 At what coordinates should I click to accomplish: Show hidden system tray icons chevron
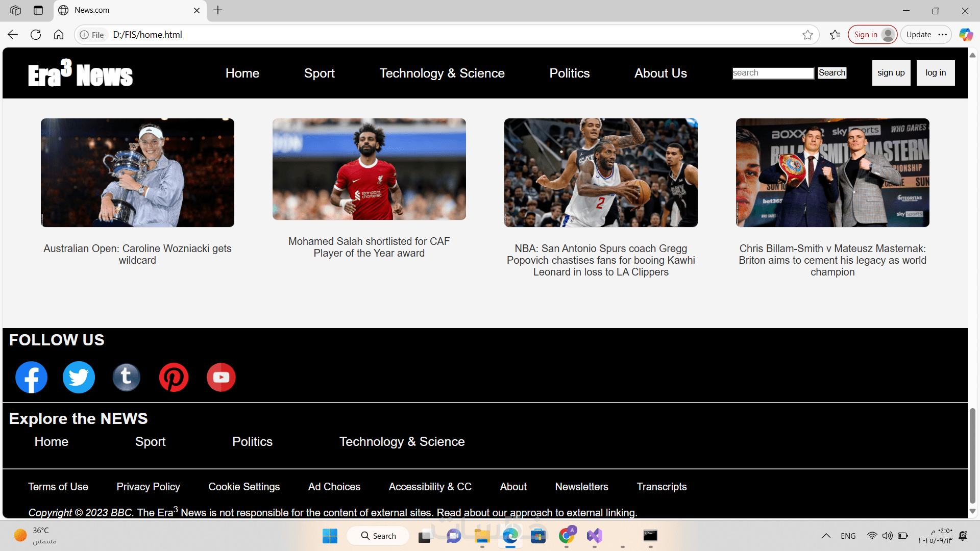826,536
